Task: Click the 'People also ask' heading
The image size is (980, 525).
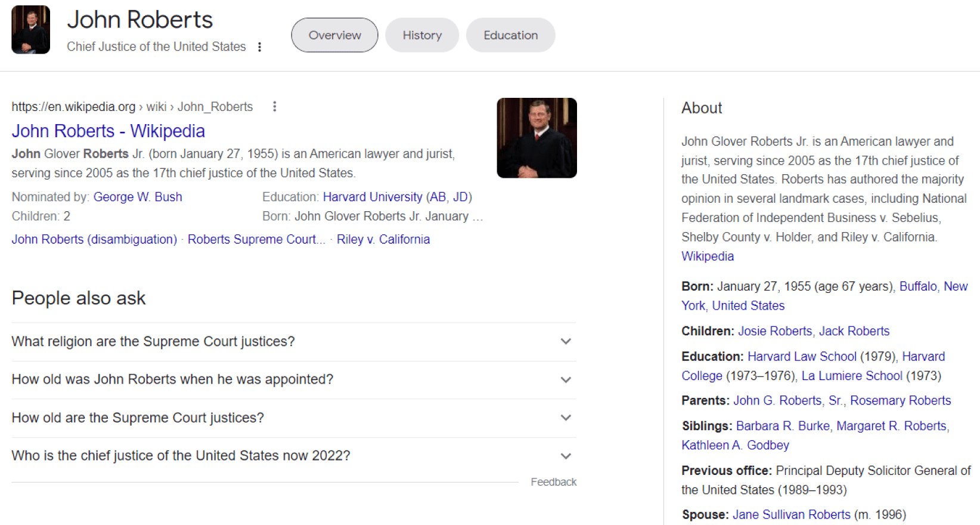Action: point(79,298)
